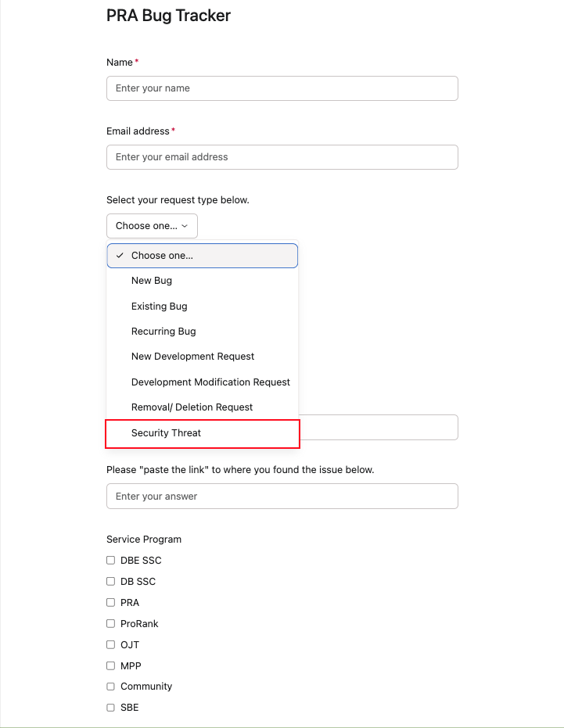
Task: Click the Email address input field
Action: tap(282, 157)
